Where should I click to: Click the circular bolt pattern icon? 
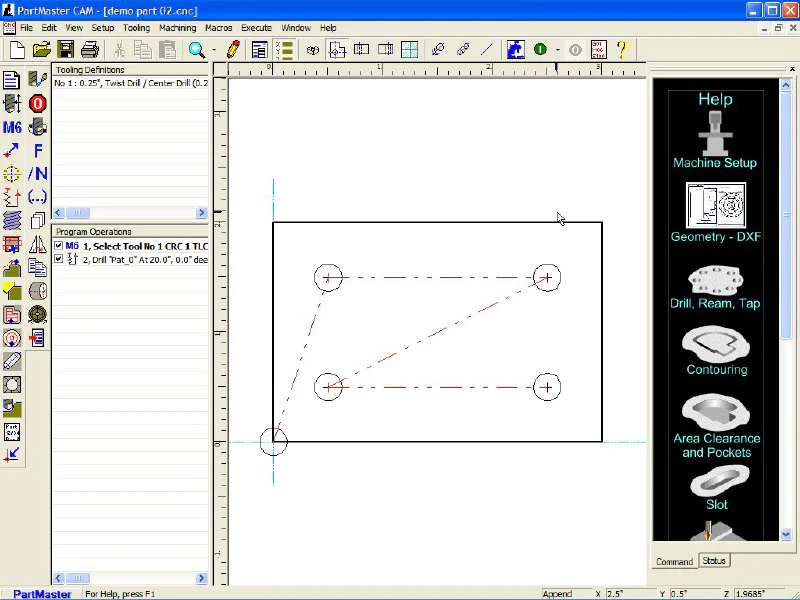[x=37, y=314]
